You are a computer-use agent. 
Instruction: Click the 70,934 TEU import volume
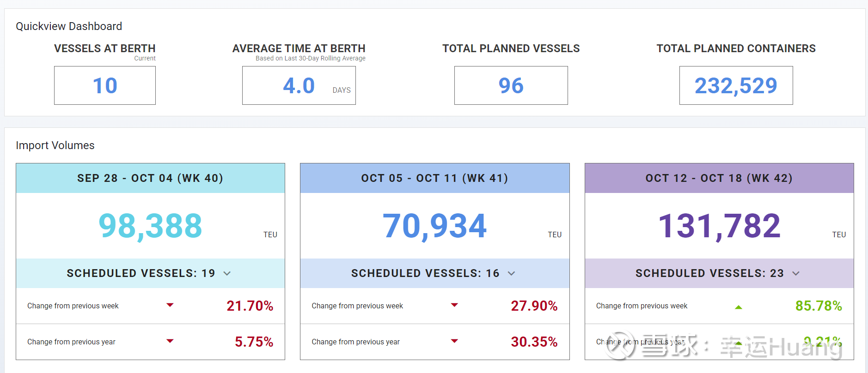tap(434, 226)
